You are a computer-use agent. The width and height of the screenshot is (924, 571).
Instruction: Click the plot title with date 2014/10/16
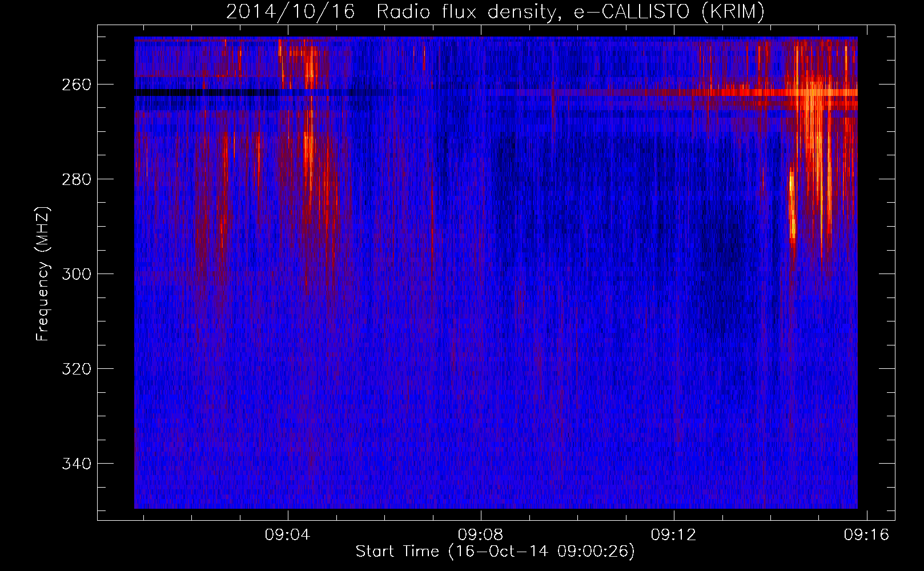[x=495, y=12]
